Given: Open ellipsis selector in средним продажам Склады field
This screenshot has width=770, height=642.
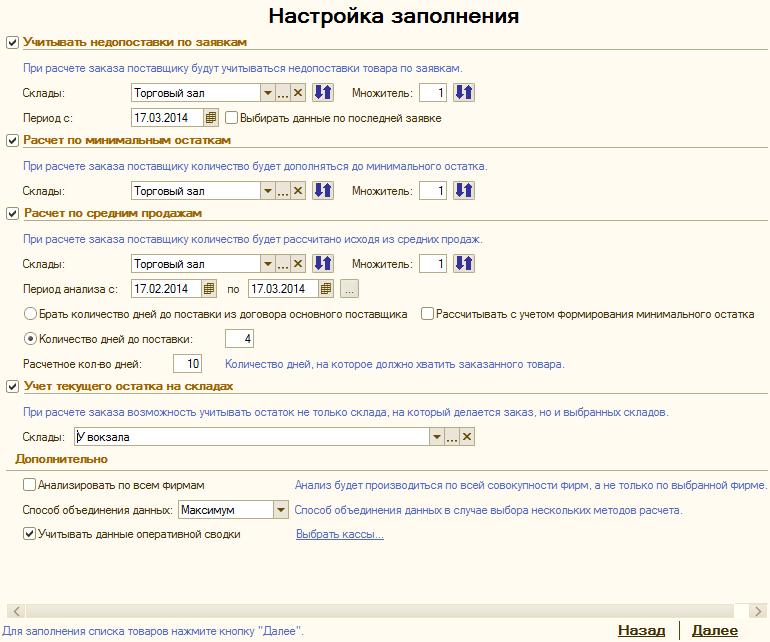Looking at the screenshot, I should [283, 264].
